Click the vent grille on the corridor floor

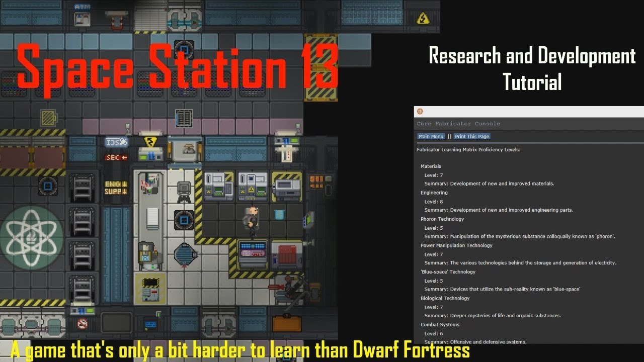184,118
